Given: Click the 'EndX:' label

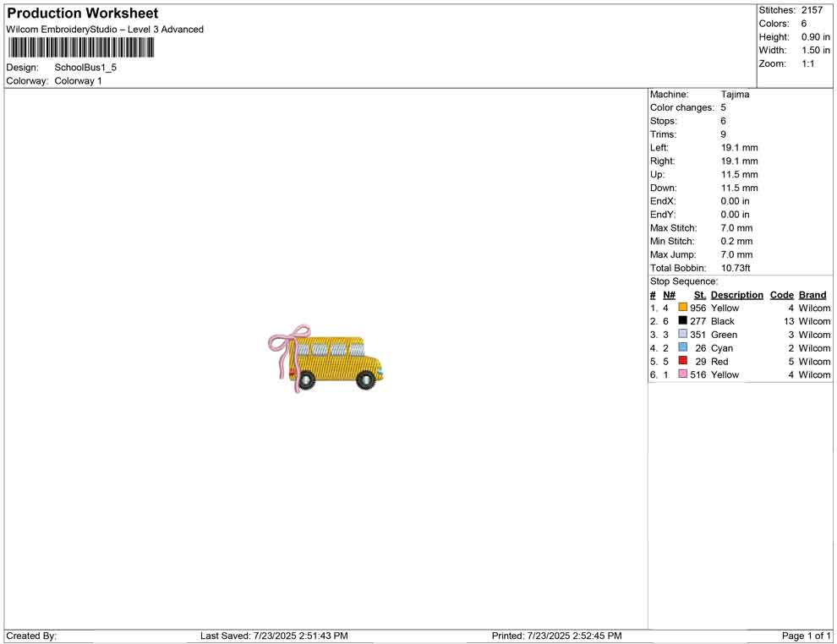Looking at the screenshot, I should (x=663, y=200).
